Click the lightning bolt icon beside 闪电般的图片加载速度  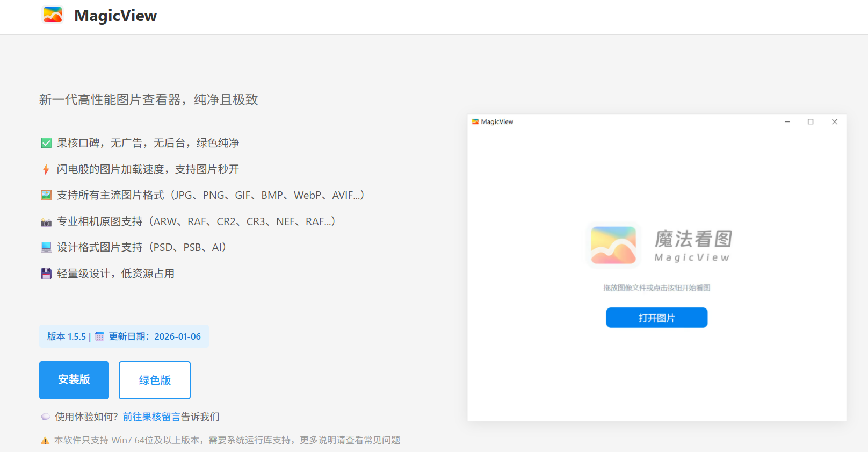pos(46,169)
